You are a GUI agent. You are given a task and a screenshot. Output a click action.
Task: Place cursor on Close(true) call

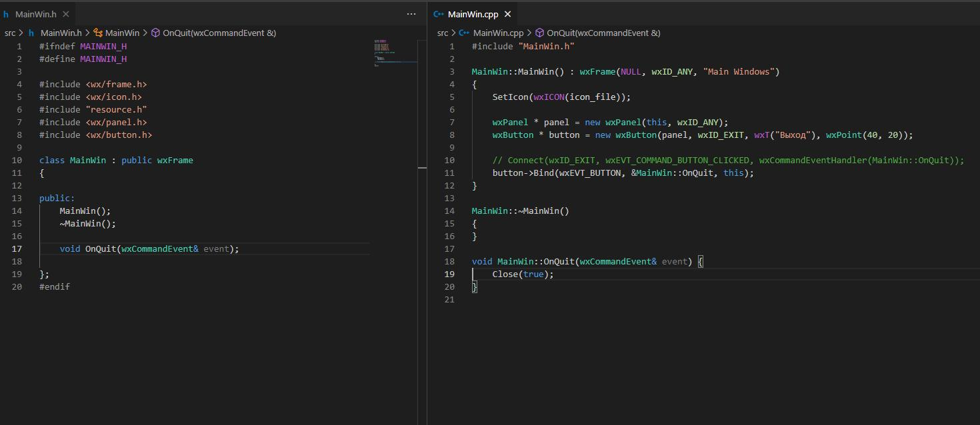tap(523, 274)
